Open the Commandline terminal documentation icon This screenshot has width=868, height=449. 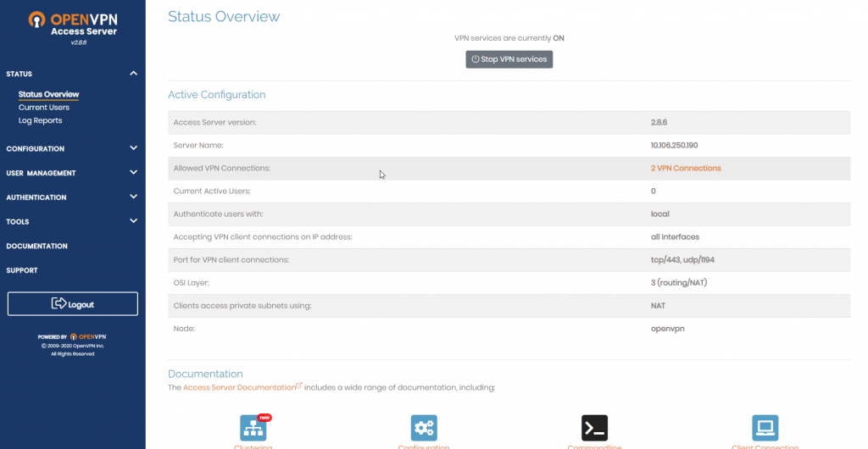(594, 428)
